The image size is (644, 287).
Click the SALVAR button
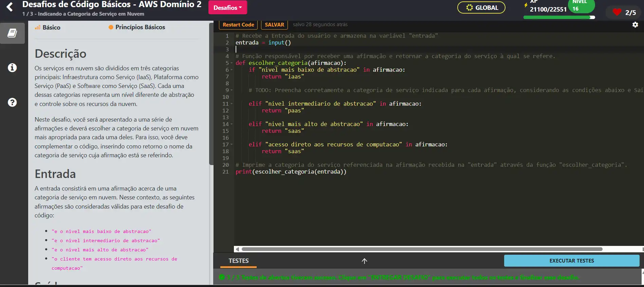(x=274, y=25)
